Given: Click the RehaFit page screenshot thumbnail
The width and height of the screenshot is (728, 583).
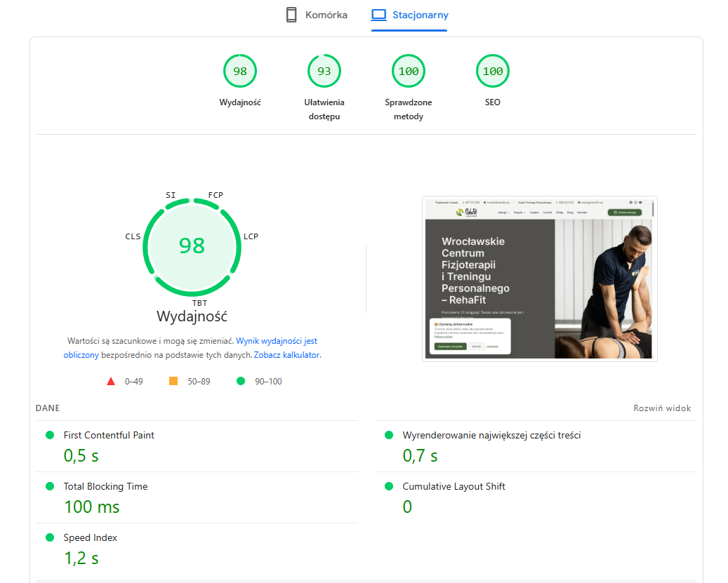Looking at the screenshot, I should 539,279.
